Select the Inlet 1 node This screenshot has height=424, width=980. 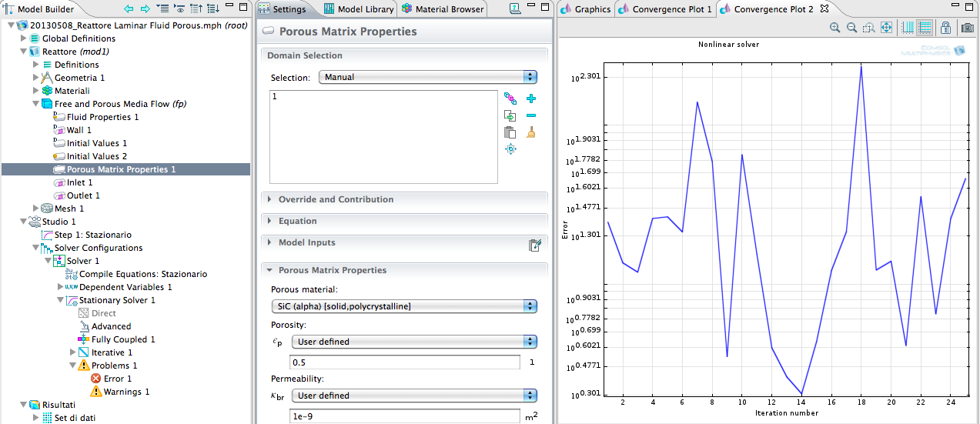79,182
